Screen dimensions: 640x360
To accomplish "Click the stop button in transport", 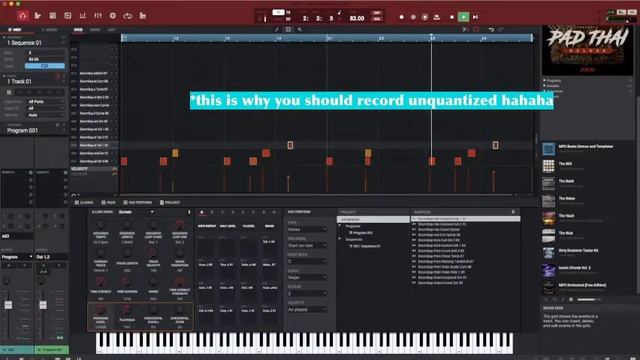I will click(451, 17).
